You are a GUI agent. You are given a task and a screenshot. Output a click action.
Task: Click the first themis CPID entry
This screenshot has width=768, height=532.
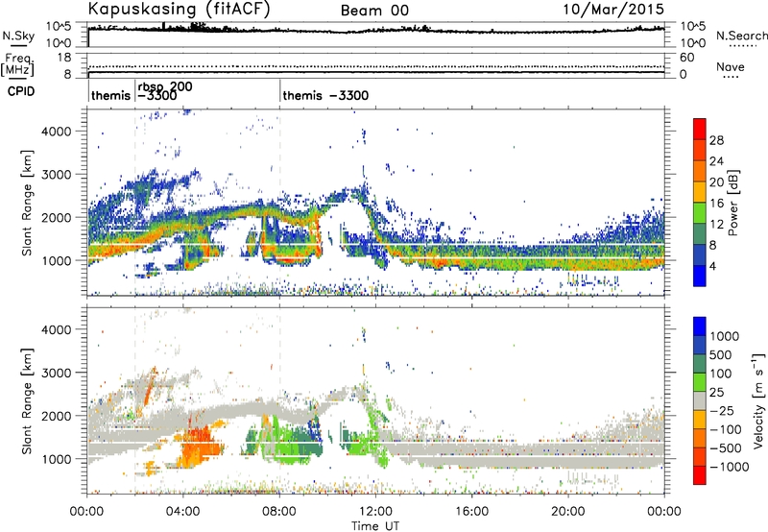pyautogui.click(x=110, y=95)
